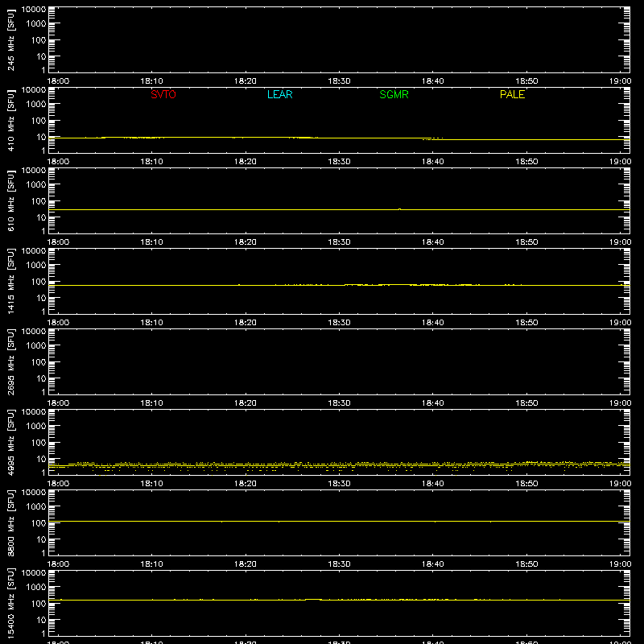The width and height of the screenshot is (644, 644).
Task: Click the green SGMR station label
Action: coord(394,94)
